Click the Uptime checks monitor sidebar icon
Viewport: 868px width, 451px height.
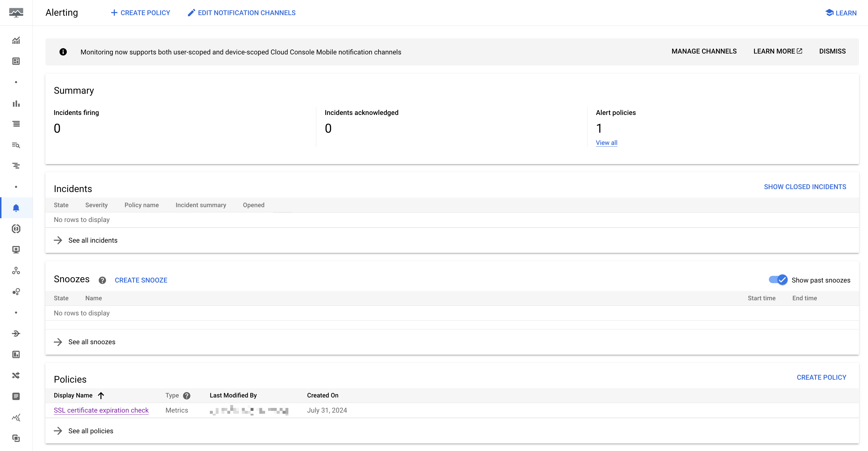(16, 250)
